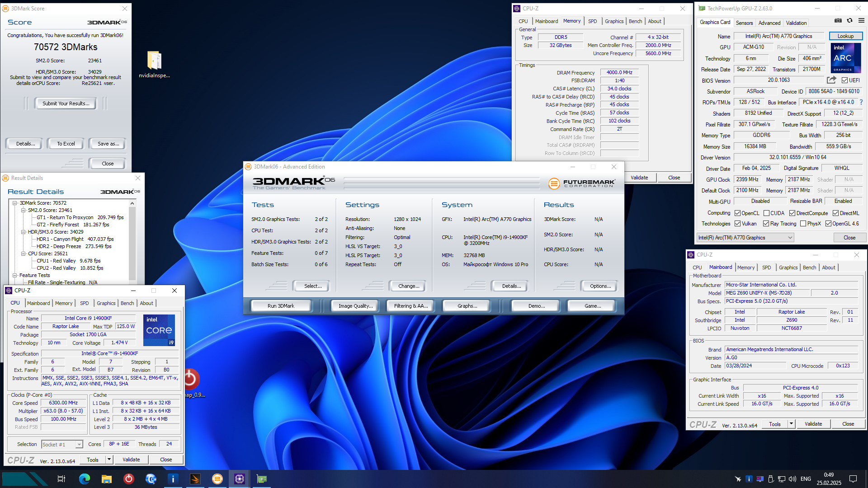Viewport: 868px width, 488px height.
Task: Open Socket #1 selection dropdown in CPU-Z
Action: click(62, 445)
